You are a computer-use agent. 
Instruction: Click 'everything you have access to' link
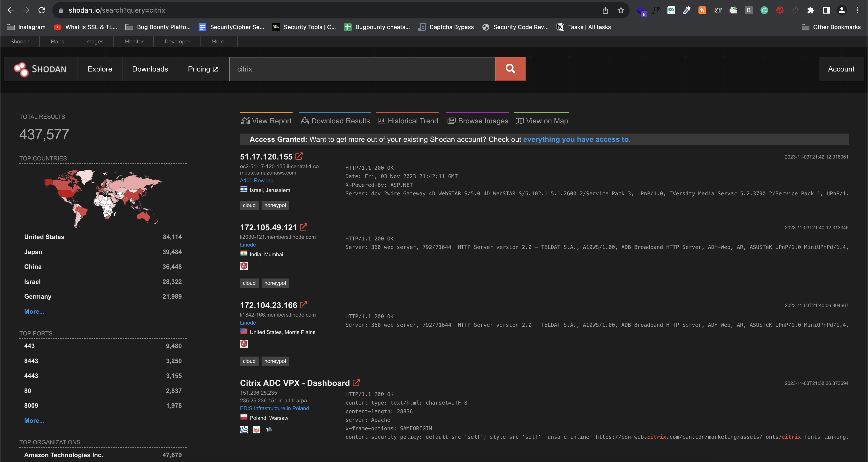577,139
